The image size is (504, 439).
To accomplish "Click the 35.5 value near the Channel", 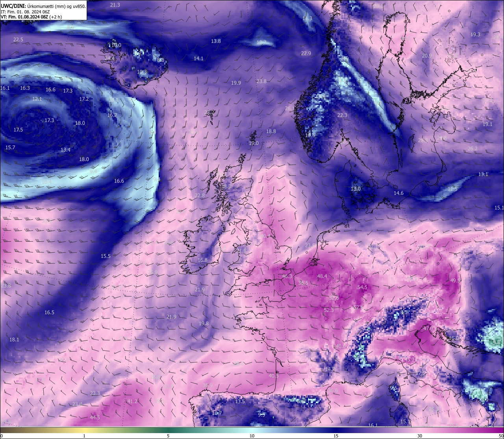I will 303,283.
